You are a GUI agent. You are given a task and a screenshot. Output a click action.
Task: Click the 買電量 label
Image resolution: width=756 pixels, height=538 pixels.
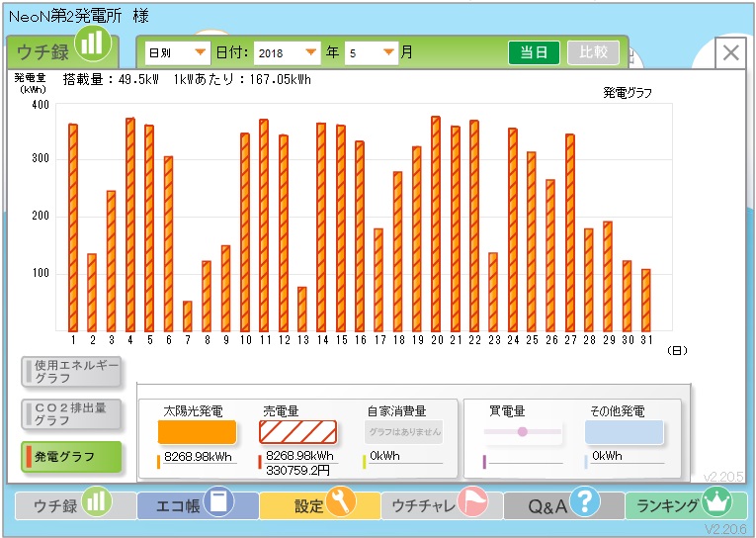tap(507, 411)
